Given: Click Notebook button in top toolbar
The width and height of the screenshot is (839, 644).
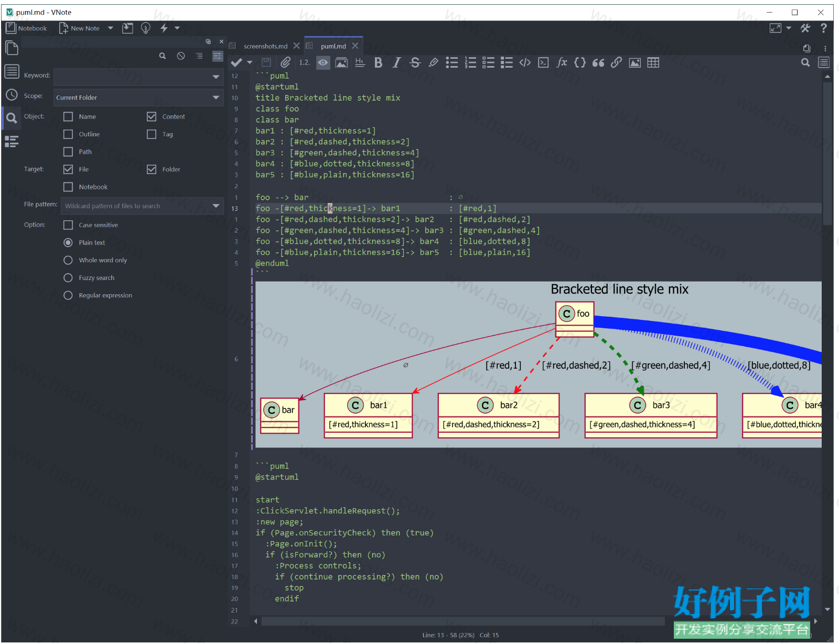Looking at the screenshot, I should coord(26,28).
